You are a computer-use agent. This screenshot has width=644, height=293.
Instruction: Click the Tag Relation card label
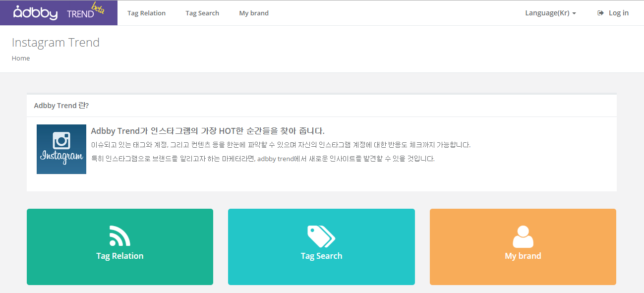click(x=120, y=256)
